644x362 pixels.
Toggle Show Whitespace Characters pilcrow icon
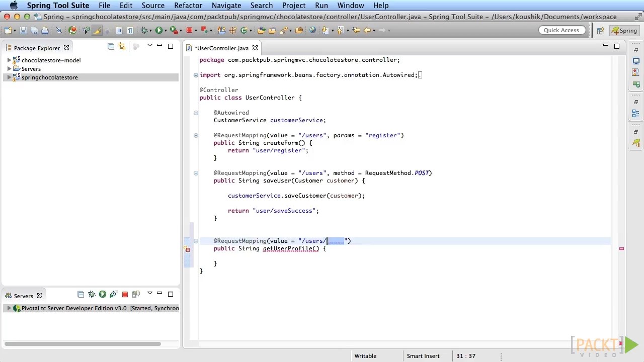point(130,31)
